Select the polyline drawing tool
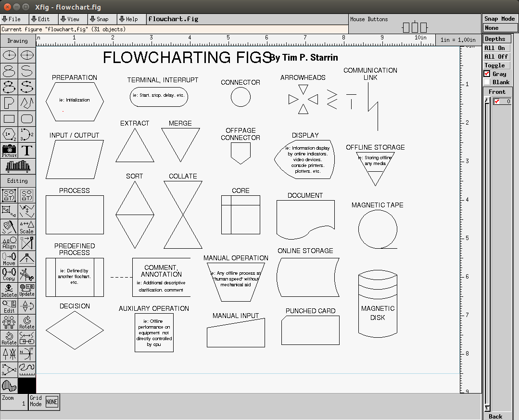Screen dimensions: 519x420 27,102
